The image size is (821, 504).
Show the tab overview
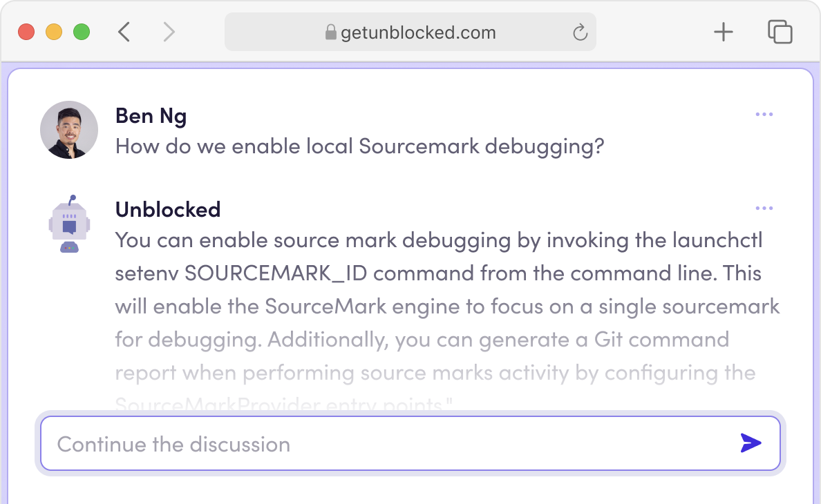click(780, 32)
